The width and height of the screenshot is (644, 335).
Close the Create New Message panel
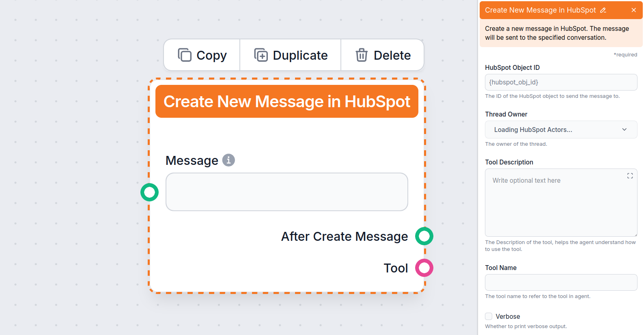(633, 10)
